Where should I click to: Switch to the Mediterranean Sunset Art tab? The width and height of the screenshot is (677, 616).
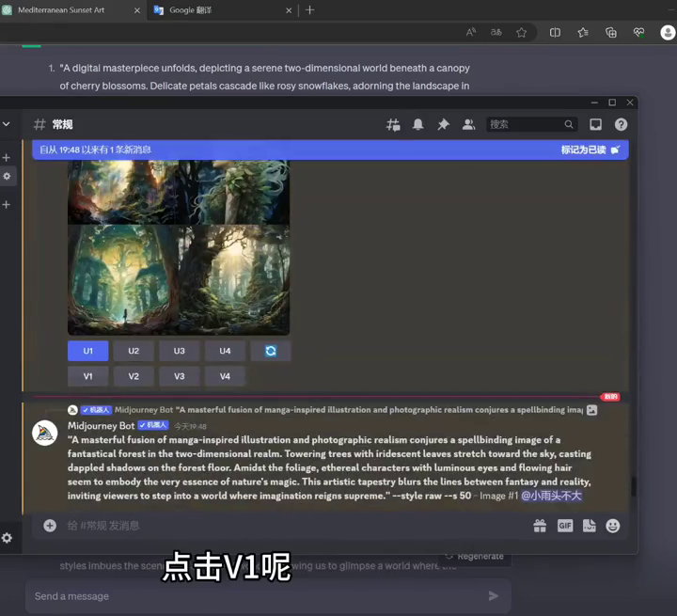point(71,10)
